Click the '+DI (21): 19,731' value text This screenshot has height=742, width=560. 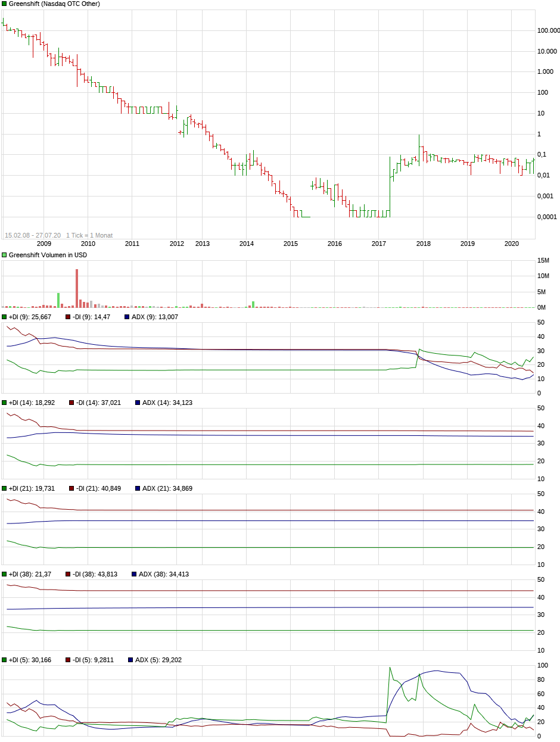click(x=32, y=488)
